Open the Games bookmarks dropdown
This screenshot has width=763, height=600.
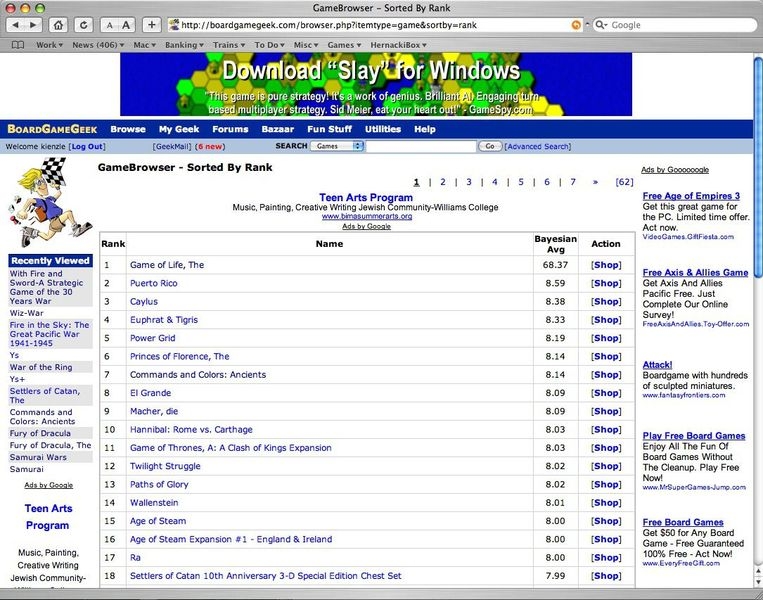click(344, 45)
